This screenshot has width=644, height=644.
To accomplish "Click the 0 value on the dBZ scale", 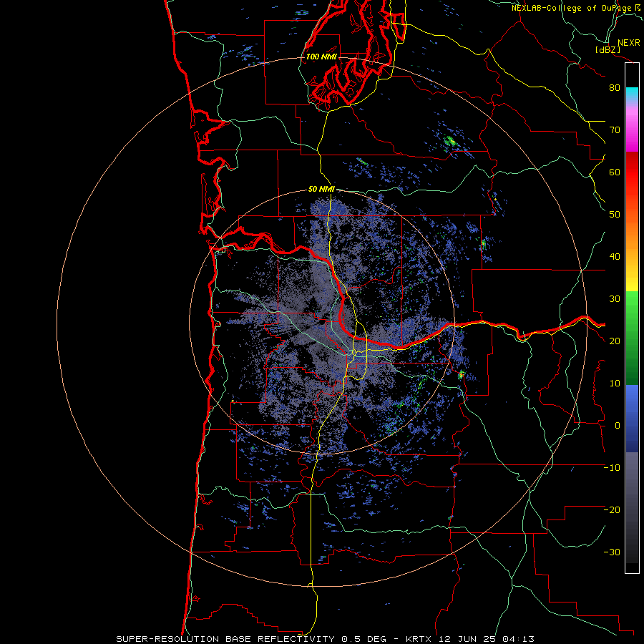I will (618, 426).
